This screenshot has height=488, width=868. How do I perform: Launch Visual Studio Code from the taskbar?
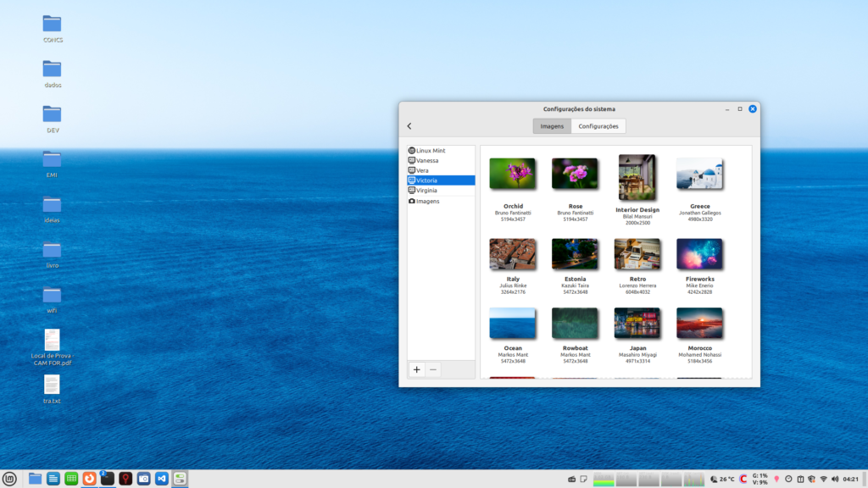pyautogui.click(x=162, y=479)
